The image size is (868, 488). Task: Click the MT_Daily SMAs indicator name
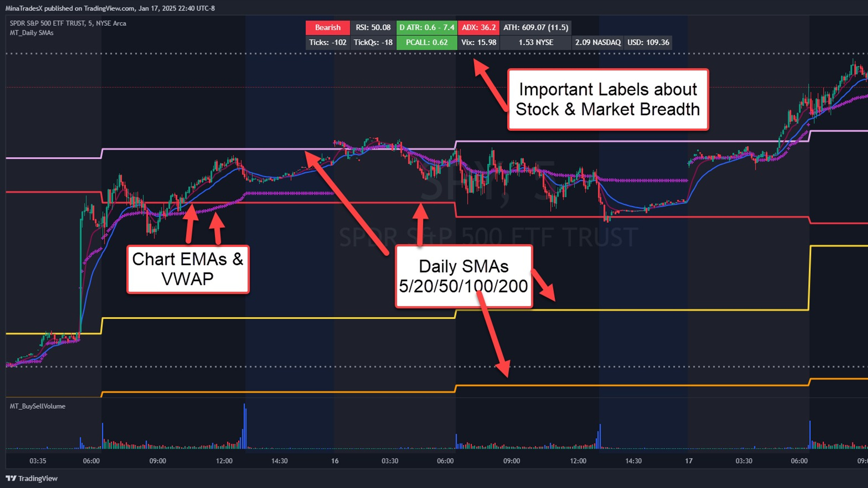[x=32, y=33]
